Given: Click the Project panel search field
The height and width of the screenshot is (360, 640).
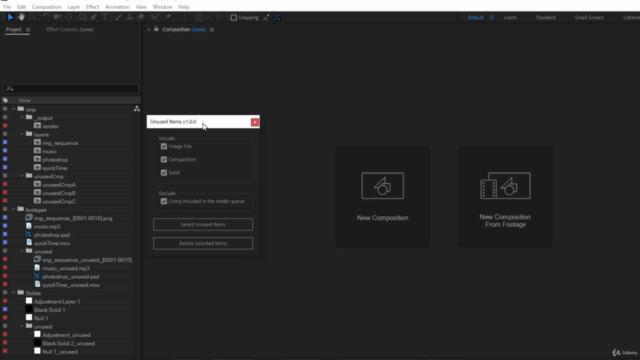Looking at the screenshot, I should (x=71, y=88).
